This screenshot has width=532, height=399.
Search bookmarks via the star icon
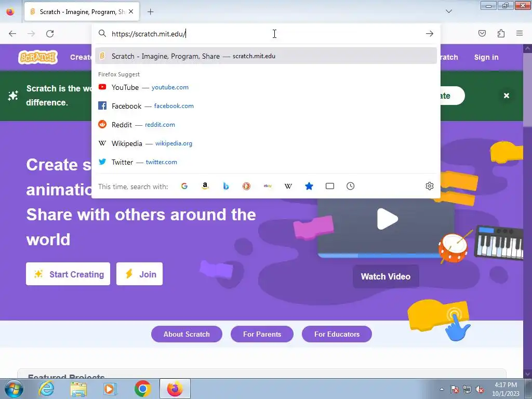309,186
